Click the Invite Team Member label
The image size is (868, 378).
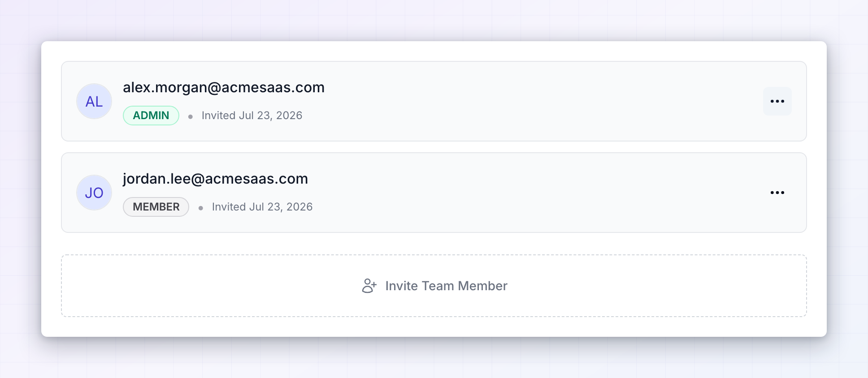pyautogui.click(x=446, y=286)
